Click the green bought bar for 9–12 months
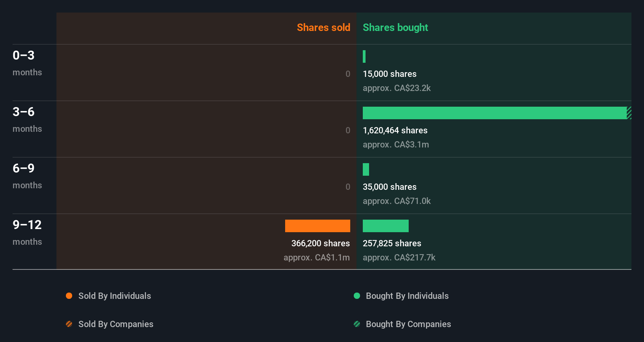644x342 pixels. point(386,226)
